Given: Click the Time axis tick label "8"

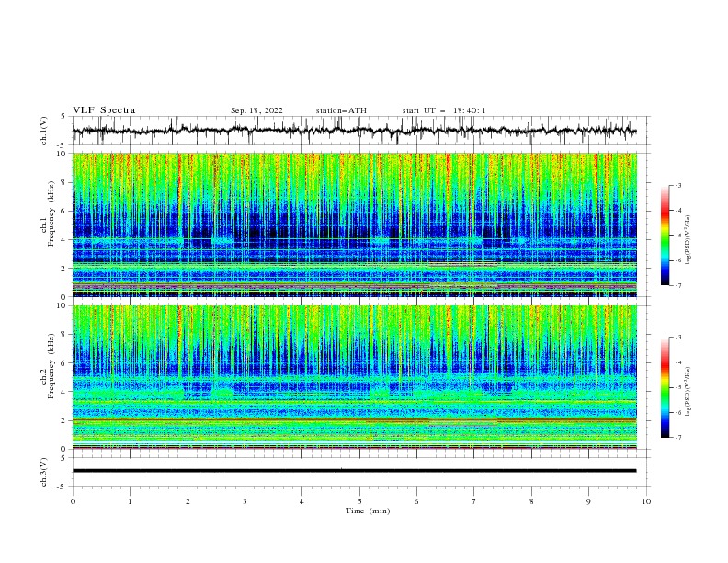Looking at the screenshot, I should click(531, 501).
